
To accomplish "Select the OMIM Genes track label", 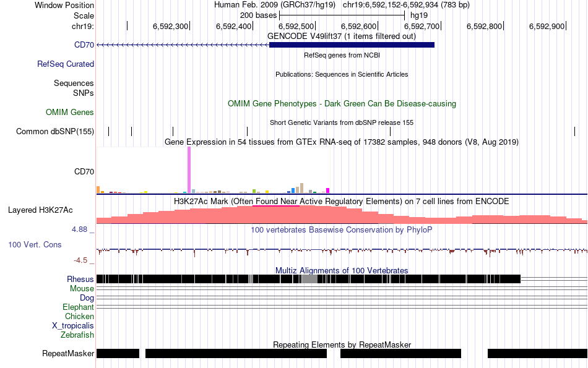I will tap(70, 113).
